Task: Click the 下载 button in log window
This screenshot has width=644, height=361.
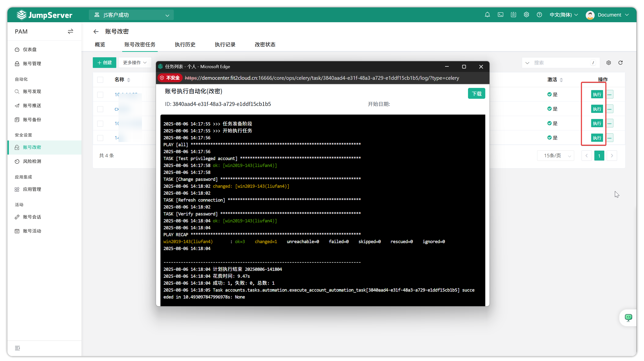Action: [476, 94]
